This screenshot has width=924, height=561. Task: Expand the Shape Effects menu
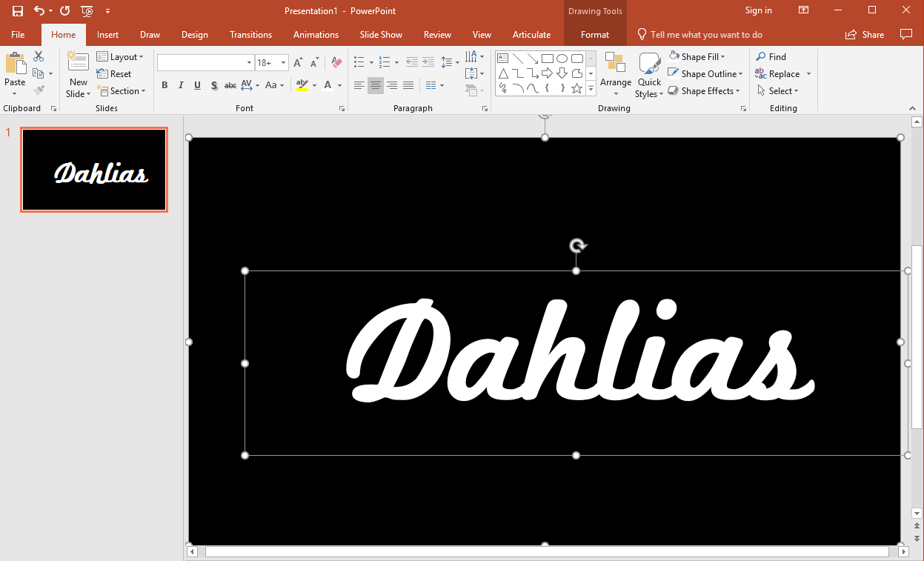pyautogui.click(x=703, y=90)
